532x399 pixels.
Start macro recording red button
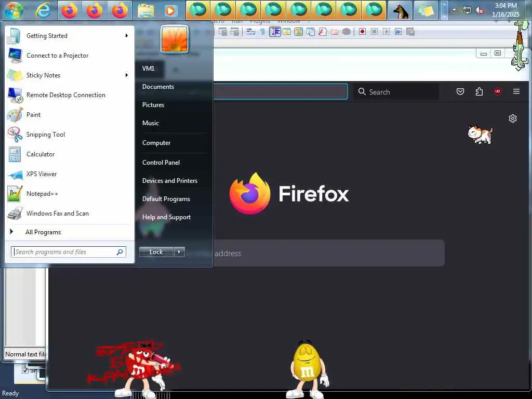tap(362, 32)
